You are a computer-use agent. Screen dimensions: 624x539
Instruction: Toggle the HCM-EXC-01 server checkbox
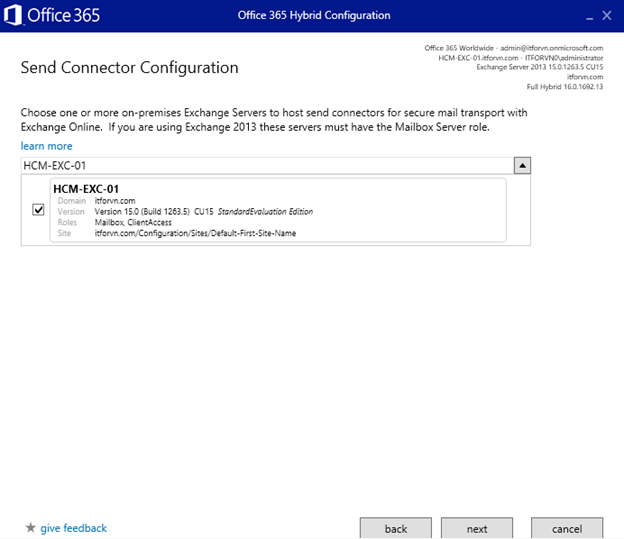click(38, 210)
